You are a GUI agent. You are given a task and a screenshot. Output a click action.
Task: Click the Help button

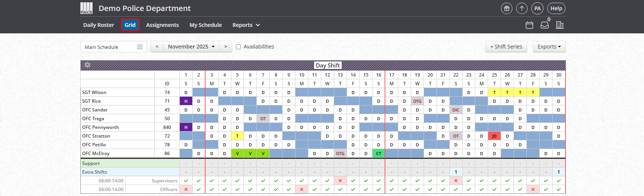pyautogui.click(x=556, y=8)
